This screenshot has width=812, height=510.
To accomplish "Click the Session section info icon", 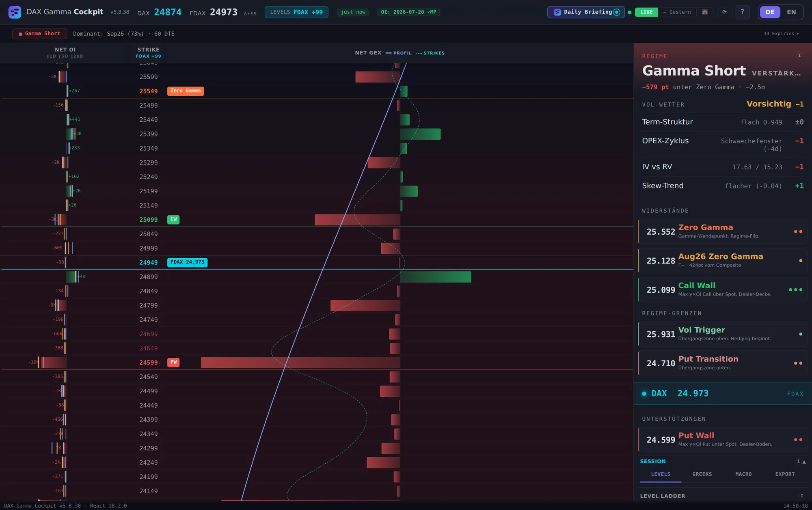I will tap(798, 461).
